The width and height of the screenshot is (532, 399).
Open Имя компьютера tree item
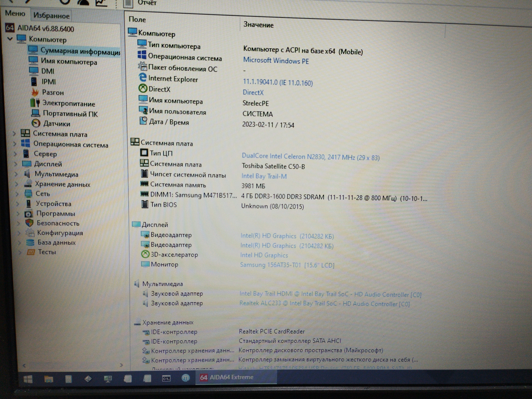[x=63, y=61]
